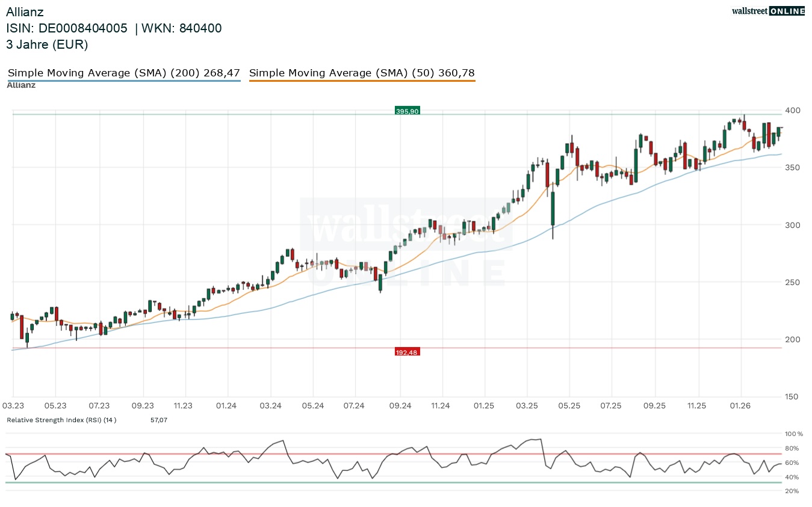The width and height of the screenshot is (812, 507).
Task: Click the 80 % RSI scale label
Action: click(792, 449)
